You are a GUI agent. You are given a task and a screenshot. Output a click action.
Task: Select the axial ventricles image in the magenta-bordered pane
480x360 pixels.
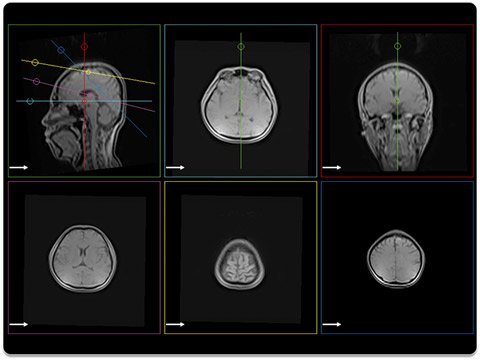84,257
